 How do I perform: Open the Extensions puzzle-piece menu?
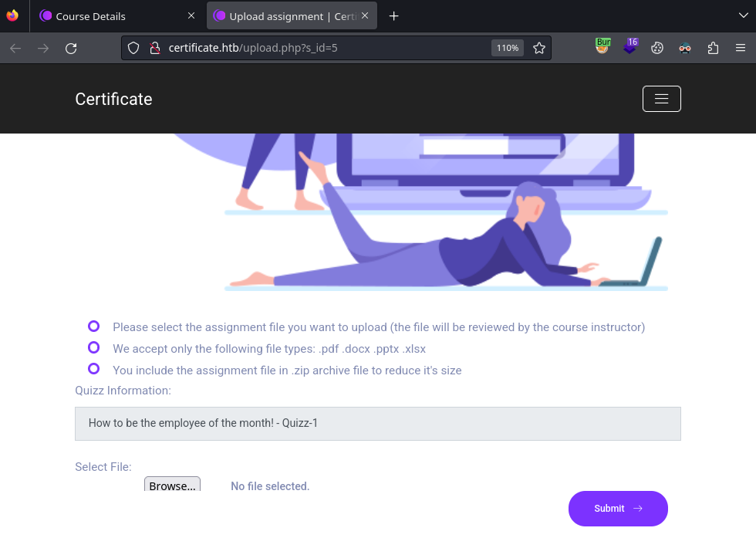click(713, 48)
